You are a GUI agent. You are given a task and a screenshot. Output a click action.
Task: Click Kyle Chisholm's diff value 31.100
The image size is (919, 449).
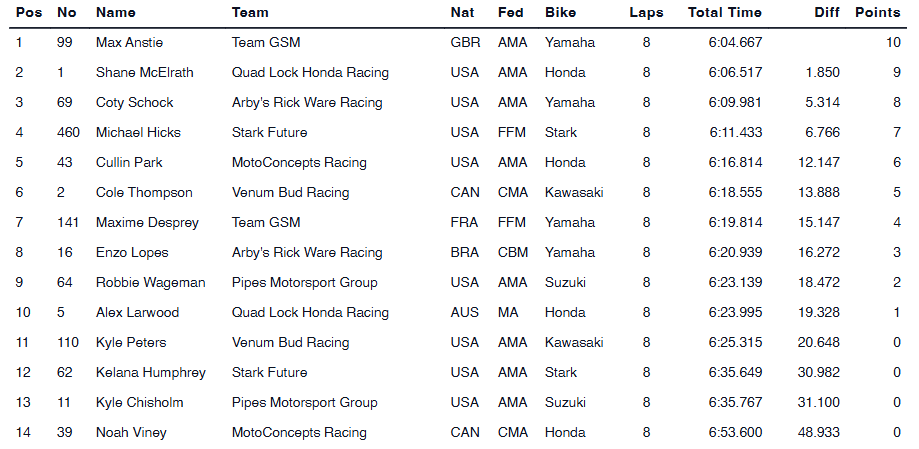point(818,403)
